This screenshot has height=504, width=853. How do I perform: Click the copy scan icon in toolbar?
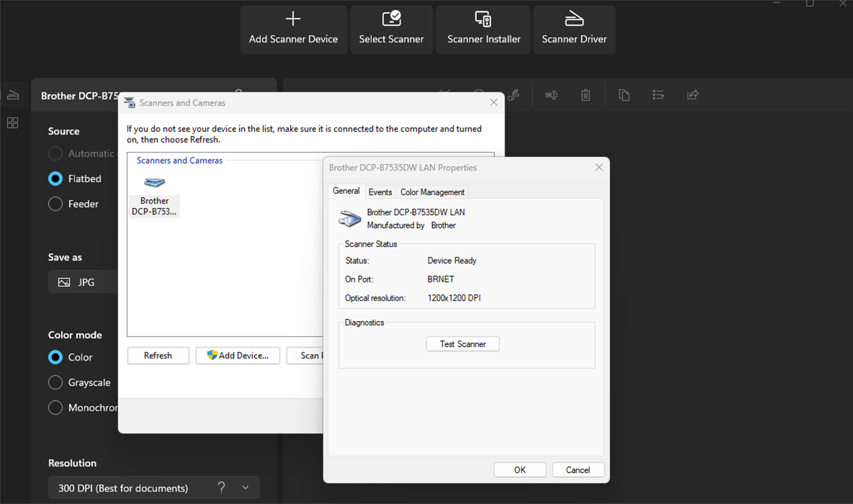tap(624, 95)
